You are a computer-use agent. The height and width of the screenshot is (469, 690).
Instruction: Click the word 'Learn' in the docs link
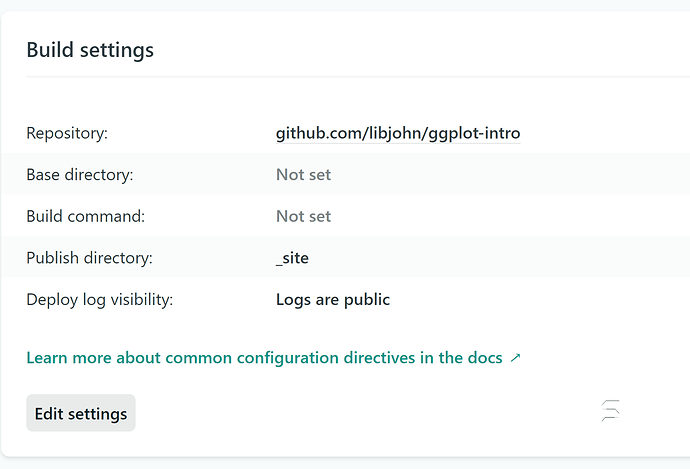(x=47, y=358)
